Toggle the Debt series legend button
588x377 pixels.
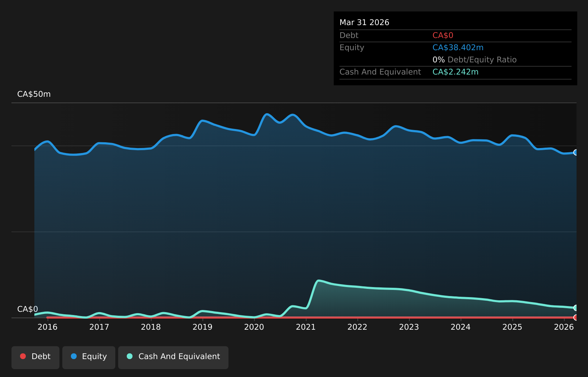click(x=35, y=357)
